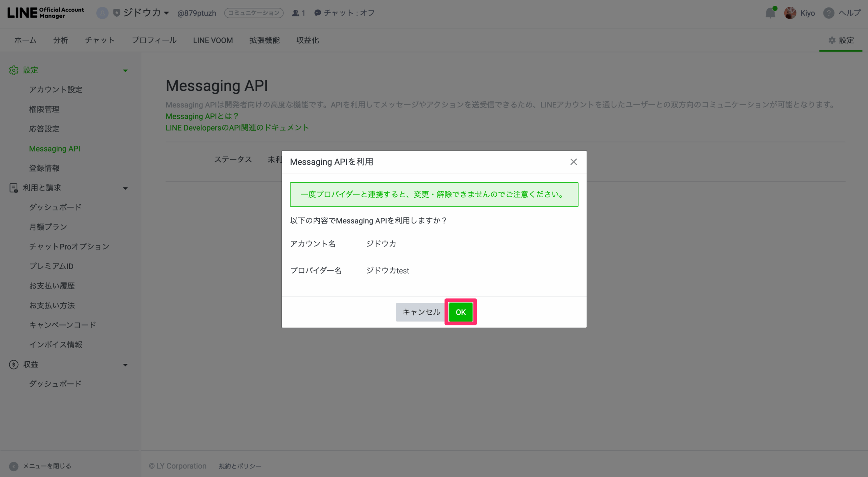The image size is (868, 477).
Task: Click the 利用と請求 document icon
Action: pyautogui.click(x=14, y=188)
